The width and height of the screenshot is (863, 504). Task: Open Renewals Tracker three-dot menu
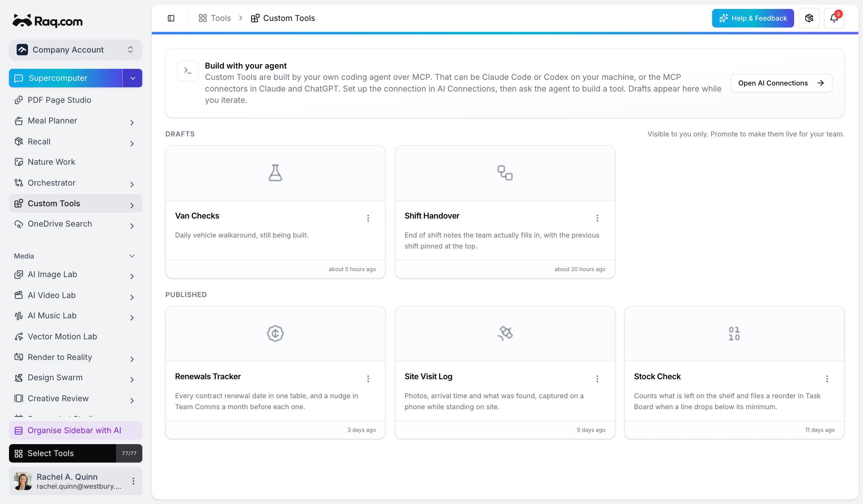(368, 379)
